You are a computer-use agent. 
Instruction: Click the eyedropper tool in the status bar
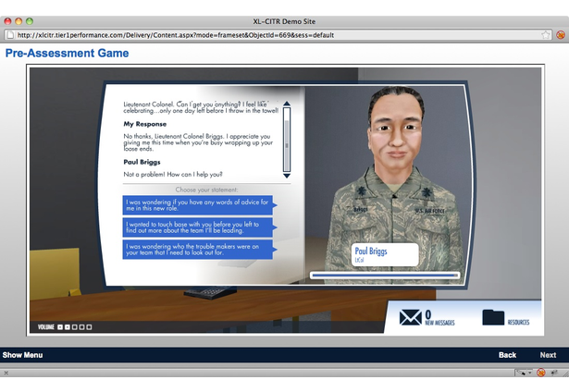point(522,373)
